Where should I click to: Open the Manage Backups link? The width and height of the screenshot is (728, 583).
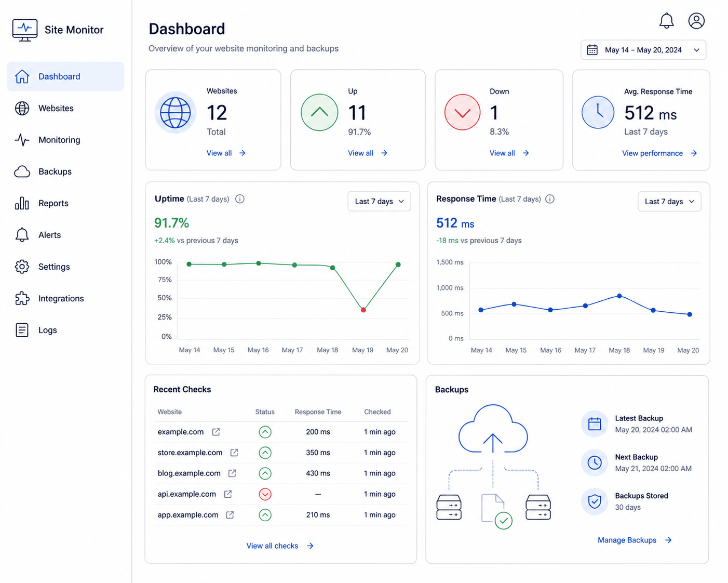(x=635, y=540)
